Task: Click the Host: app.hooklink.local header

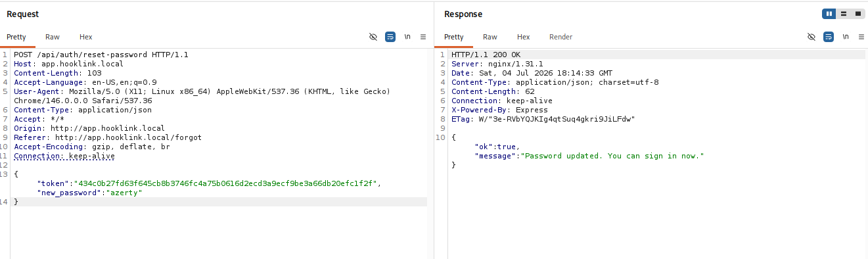Action: 68,64
